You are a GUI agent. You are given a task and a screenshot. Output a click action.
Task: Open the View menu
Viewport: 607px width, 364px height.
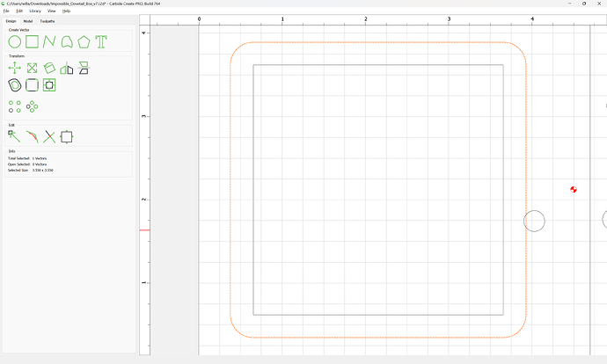pos(52,11)
